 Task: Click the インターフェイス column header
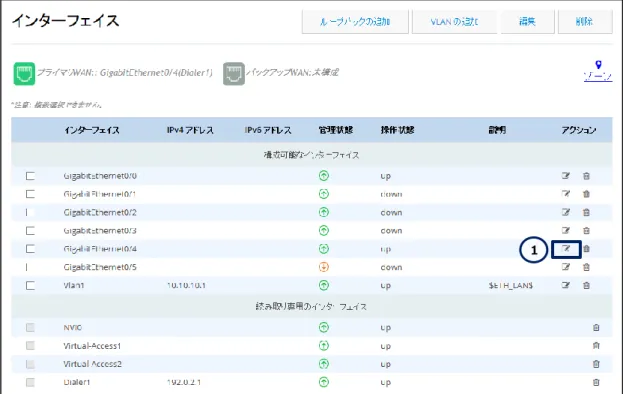[x=92, y=130]
